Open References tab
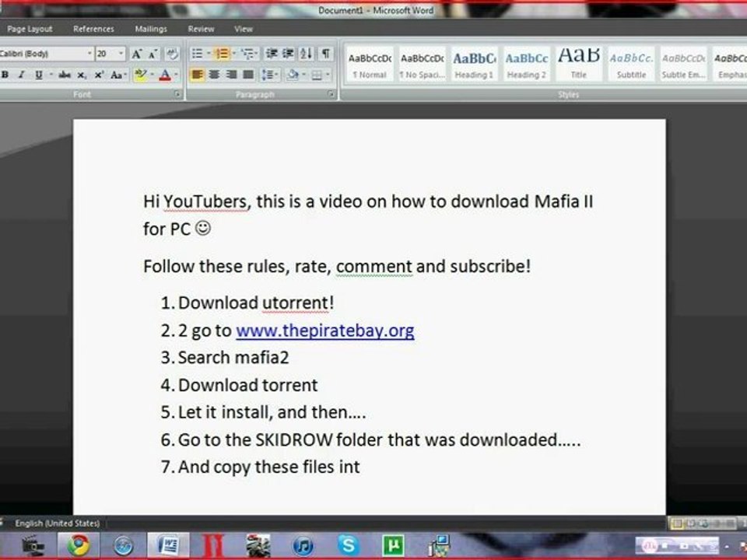Viewport: 747px width, 560px height. [x=93, y=29]
